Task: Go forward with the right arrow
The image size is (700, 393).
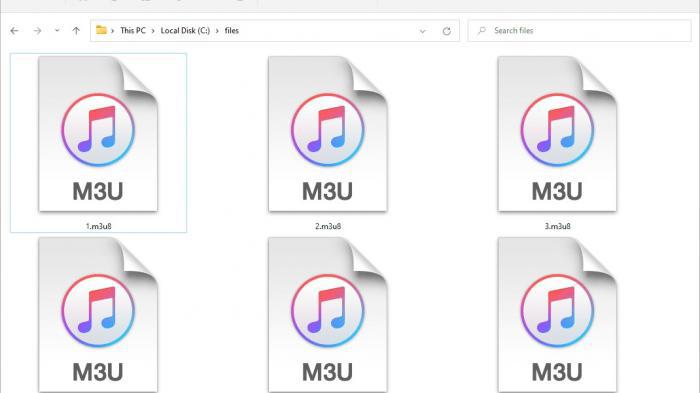Action: point(38,31)
